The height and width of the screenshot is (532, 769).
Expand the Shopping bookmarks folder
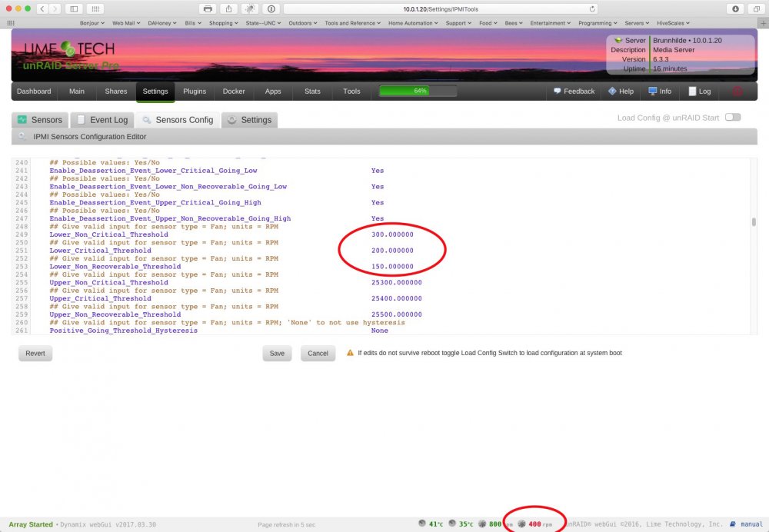[x=224, y=23]
